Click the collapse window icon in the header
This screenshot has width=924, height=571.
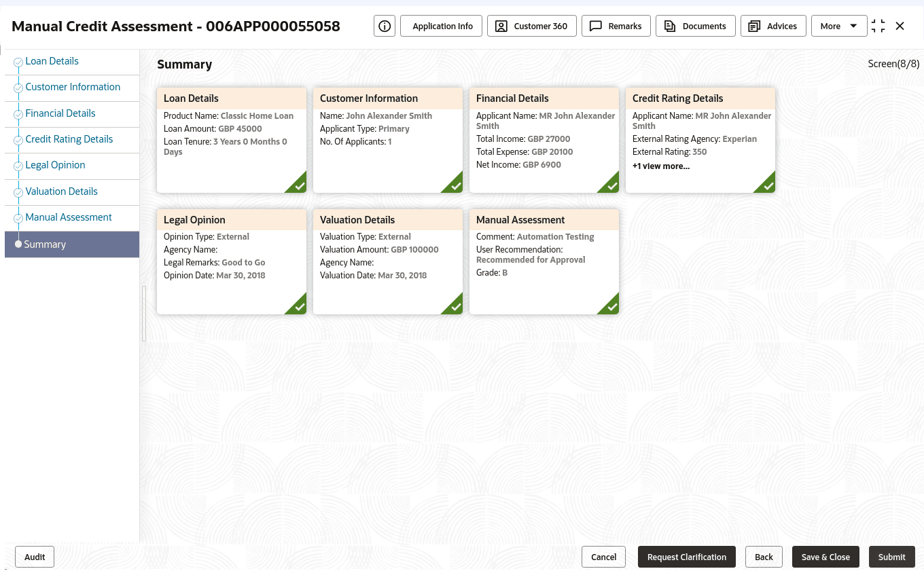coord(878,26)
